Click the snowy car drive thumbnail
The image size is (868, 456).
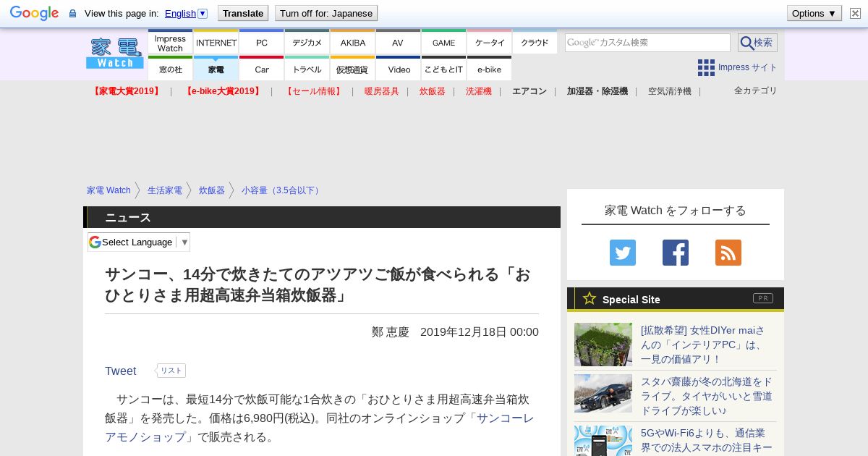pyautogui.click(x=603, y=394)
